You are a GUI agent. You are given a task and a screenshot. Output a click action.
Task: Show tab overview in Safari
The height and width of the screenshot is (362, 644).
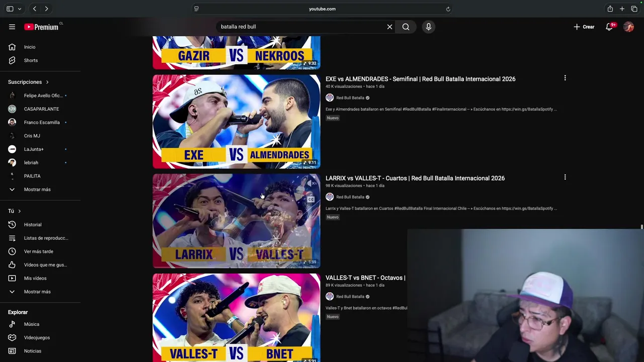tap(634, 9)
